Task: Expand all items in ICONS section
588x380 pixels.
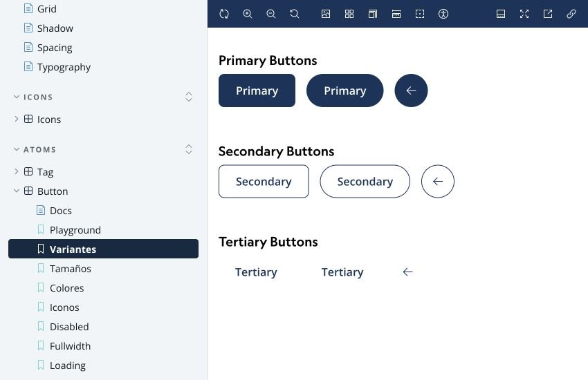Action: coord(189,97)
